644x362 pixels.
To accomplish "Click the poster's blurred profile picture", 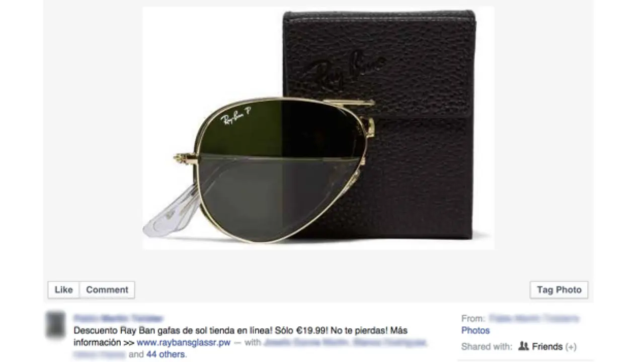I will point(56,324).
